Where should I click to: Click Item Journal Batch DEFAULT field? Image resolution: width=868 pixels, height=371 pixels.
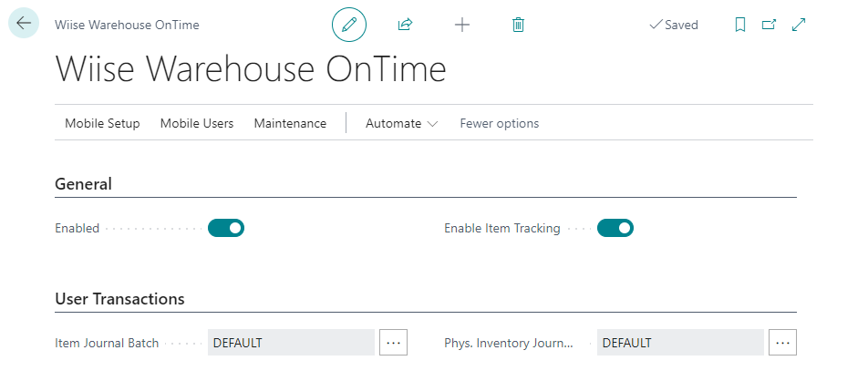[x=292, y=343]
